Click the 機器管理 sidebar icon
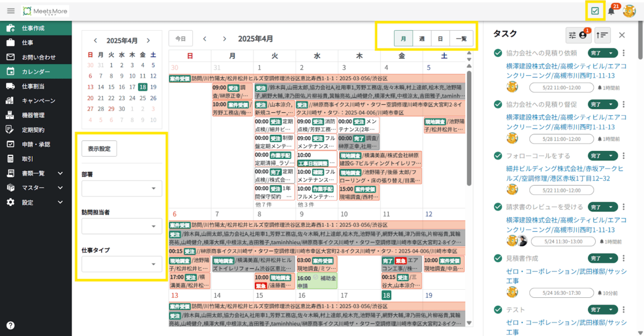644x336 pixels. pos(10,115)
